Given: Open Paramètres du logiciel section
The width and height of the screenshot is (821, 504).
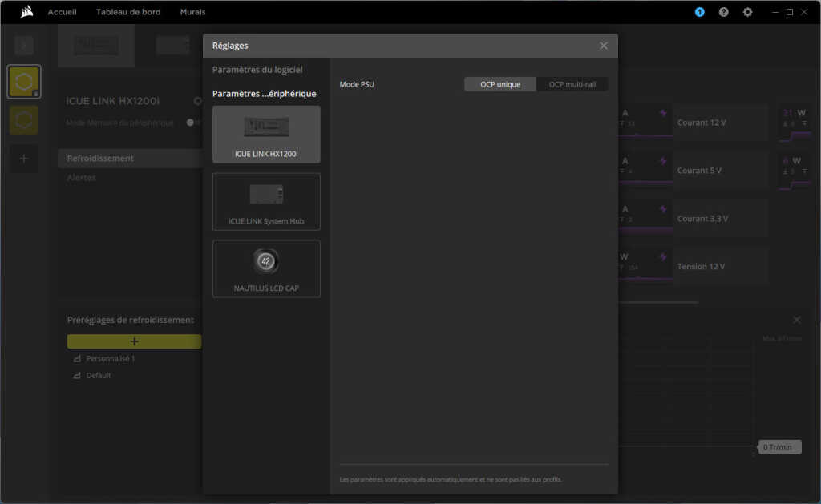Looking at the screenshot, I should (x=257, y=70).
